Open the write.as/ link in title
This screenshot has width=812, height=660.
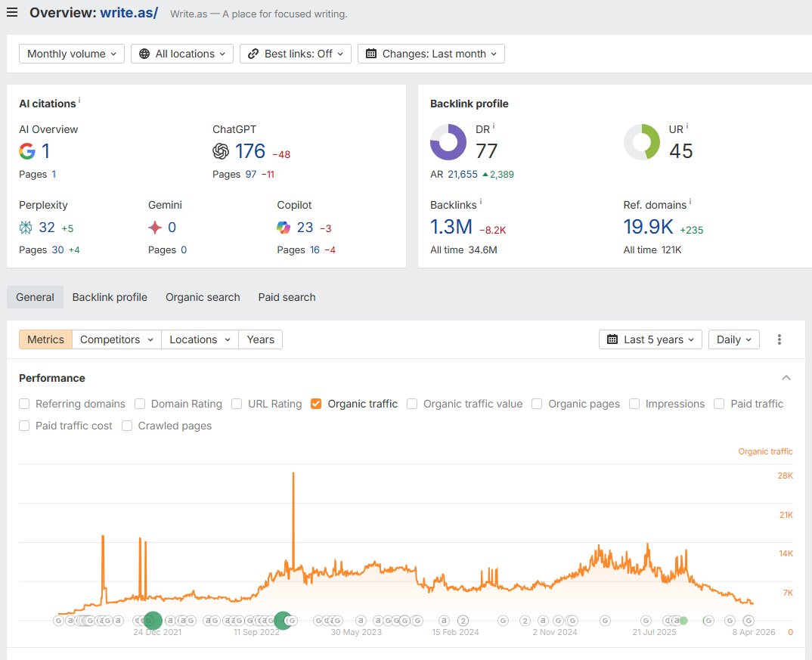click(x=129, y=13)
